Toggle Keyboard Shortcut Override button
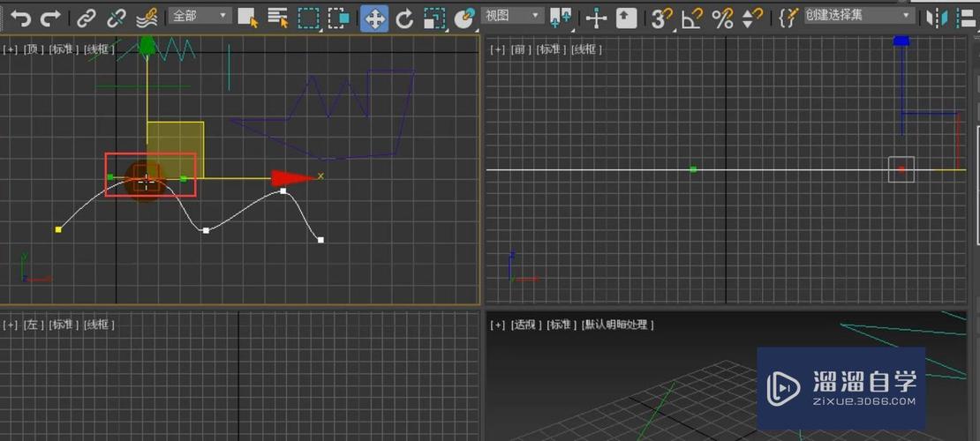This screenshot has width=980, height=441. [x=626, y=19]
